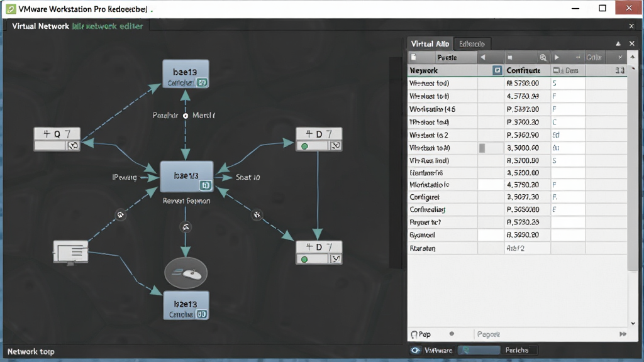Viewport: 644px width, 362px height.
Task: Toggle the gray box in the '3,5000.00' row
Action: (x=482, y=148)
